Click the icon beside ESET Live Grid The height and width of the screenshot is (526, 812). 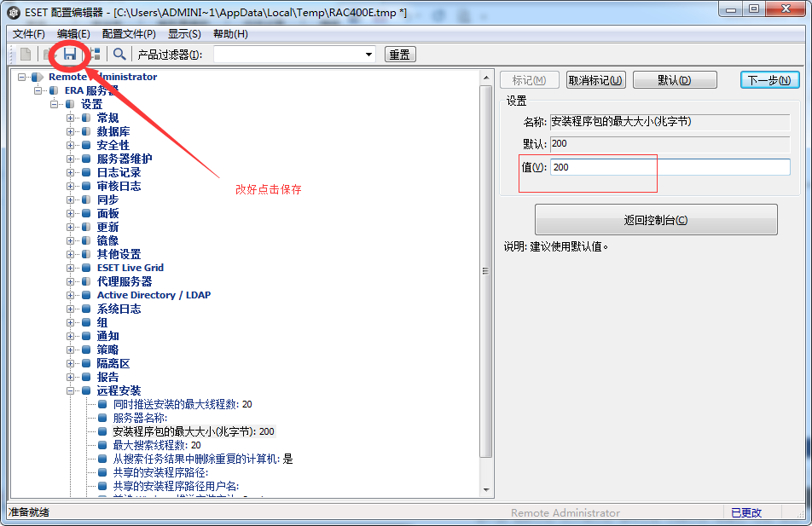coord(86,268)
